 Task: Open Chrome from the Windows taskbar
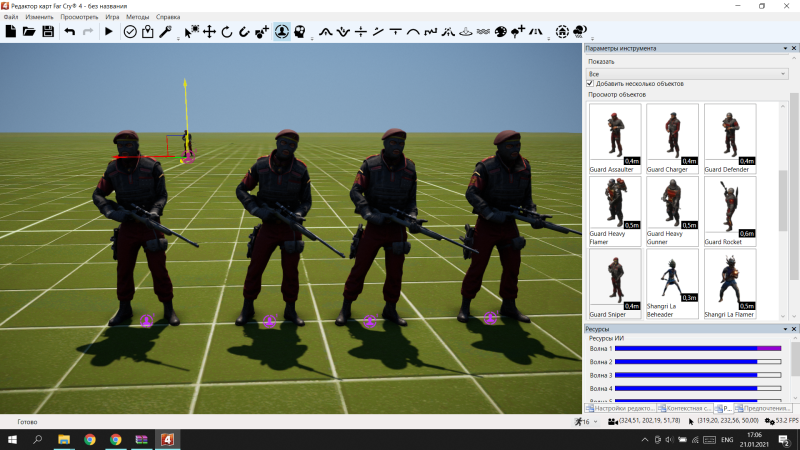[x=90, y=439]
